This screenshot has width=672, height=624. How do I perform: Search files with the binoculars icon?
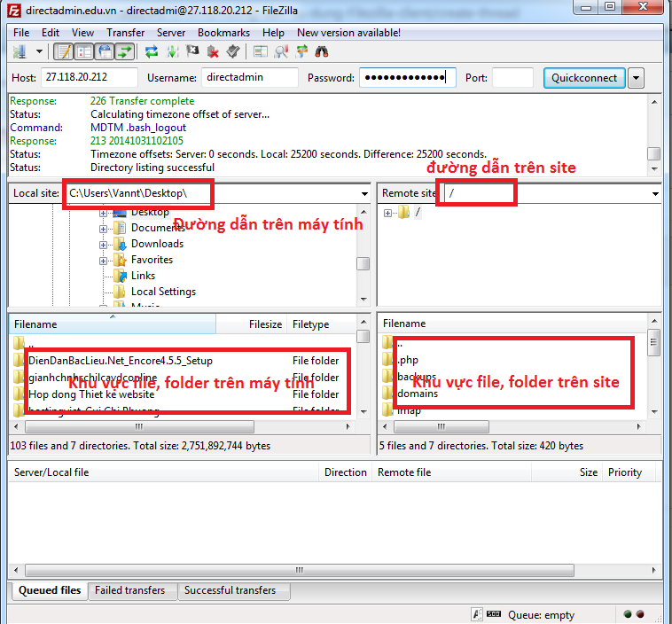(322, 52)
